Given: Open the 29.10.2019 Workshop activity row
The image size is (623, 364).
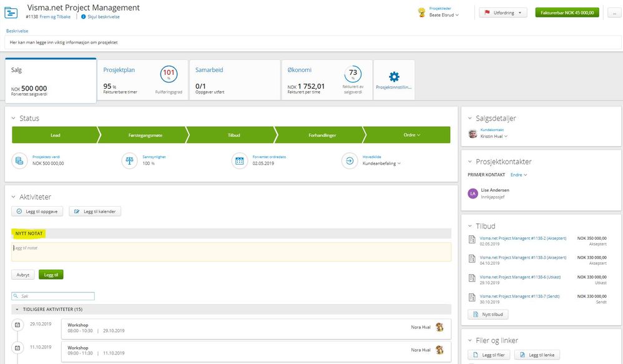Looking at the screenshot, I should 257,329.
